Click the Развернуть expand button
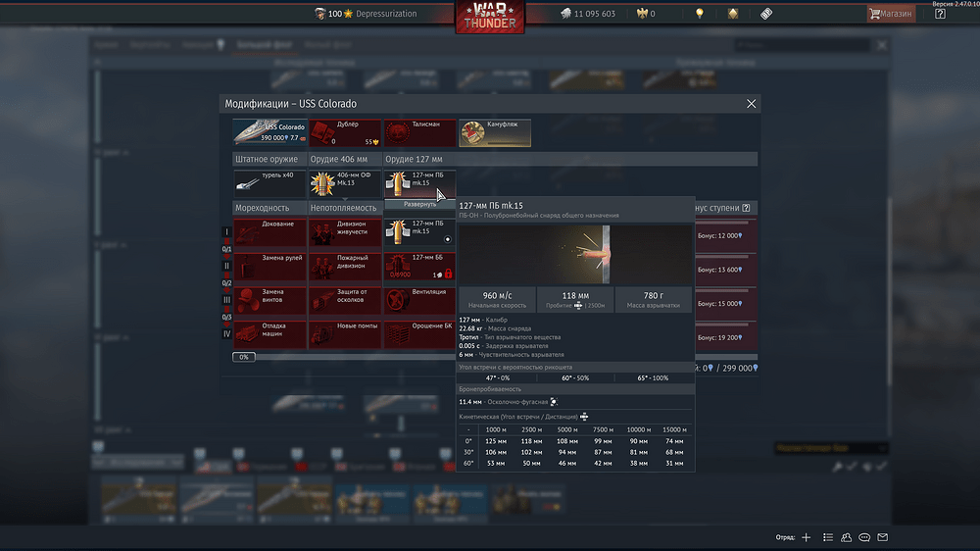Image resolution: width=980 pixels, height=551 pixels. [419, 204]
